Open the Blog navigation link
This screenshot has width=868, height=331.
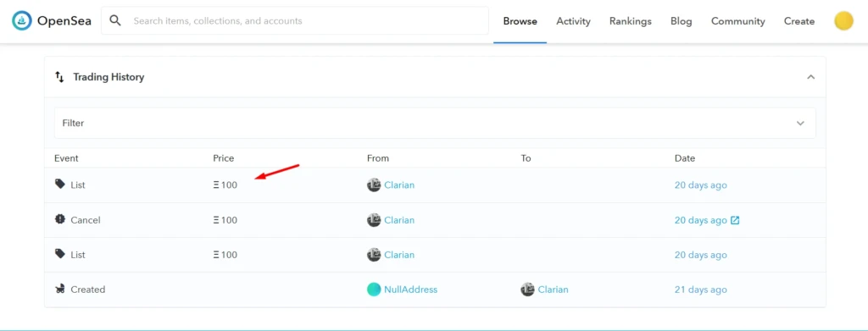(681, 21)
